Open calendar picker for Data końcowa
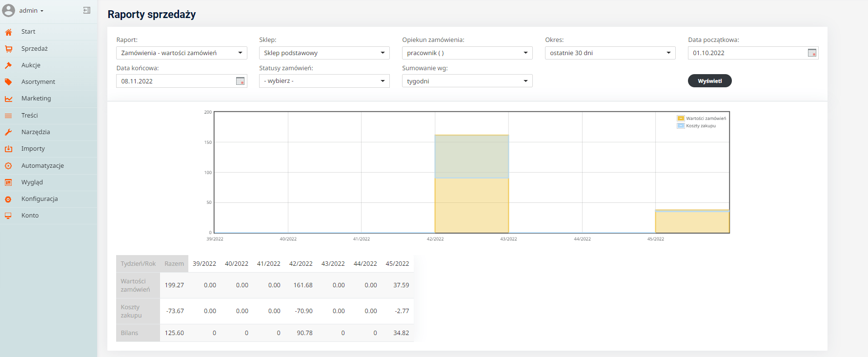This screenshot has width=868, height=357. [x=240, y=81]
